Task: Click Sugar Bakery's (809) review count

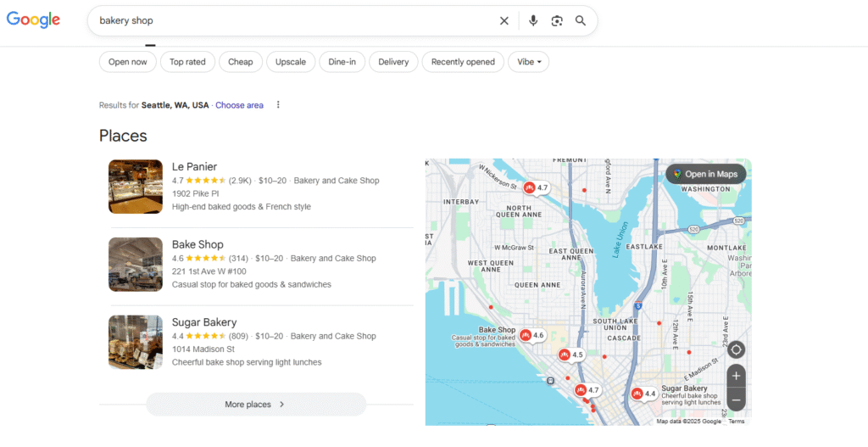Action: pos(238,336)
